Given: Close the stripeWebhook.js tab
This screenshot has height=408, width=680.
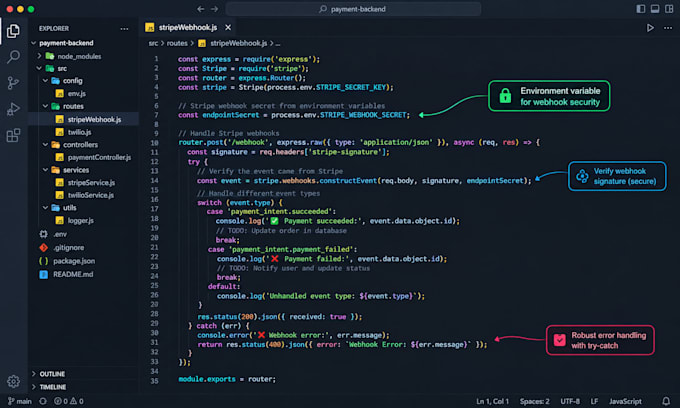Looking at the screenshot, I should 228,27.
